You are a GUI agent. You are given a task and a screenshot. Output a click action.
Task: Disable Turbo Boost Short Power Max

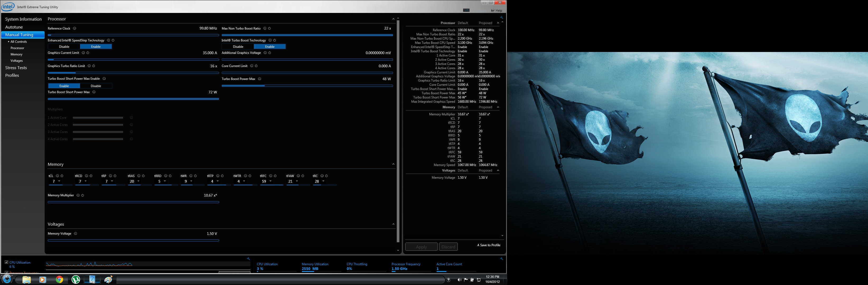point(96,86)
